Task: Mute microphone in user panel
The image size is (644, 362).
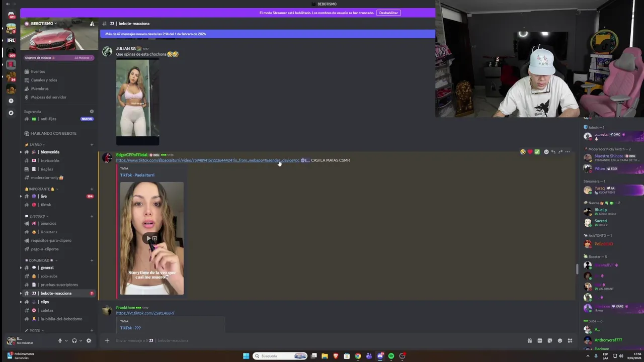Action: pyautogui.click(x=60, y=340)
